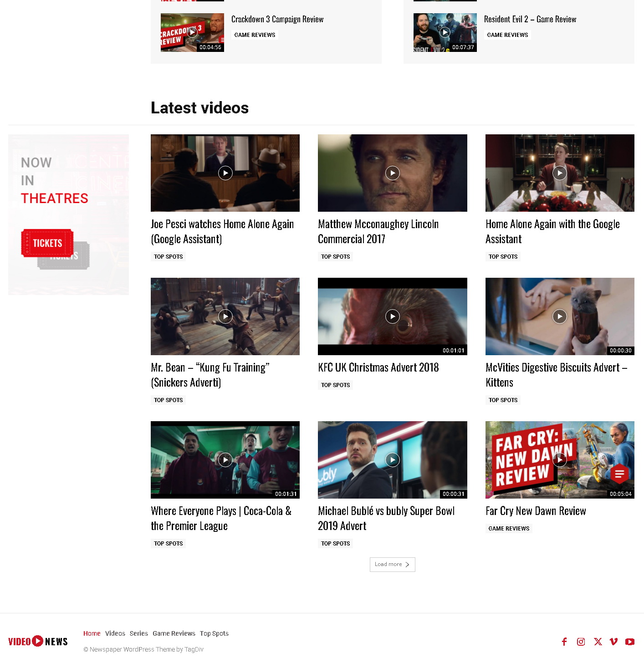Open the YouTube social icon in footer
This screenshot has height=668, width=644.
(629, 642)
